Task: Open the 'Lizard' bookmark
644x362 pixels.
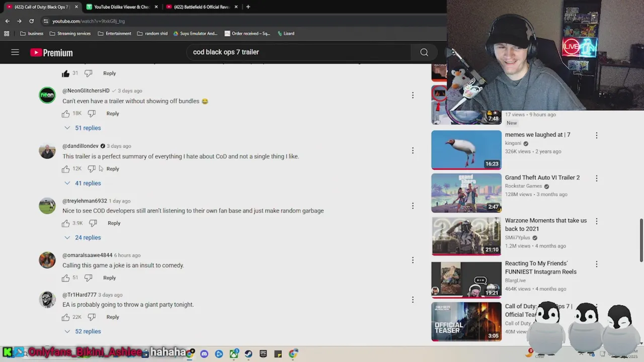Action: click(x=285, y=34)
